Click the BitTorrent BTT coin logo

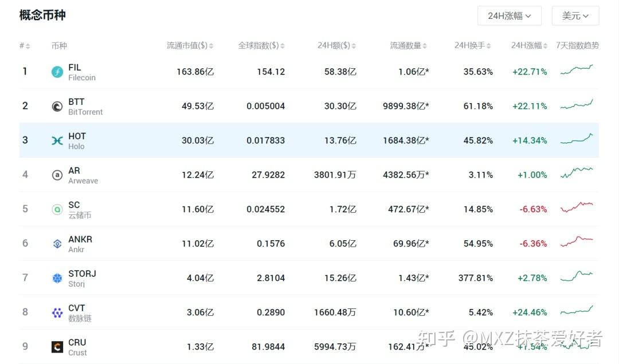coord(57,106)
